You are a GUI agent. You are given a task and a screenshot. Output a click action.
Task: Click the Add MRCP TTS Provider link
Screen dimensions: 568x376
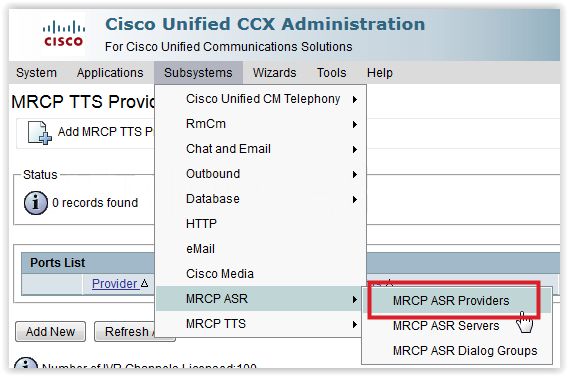[106, 132]
